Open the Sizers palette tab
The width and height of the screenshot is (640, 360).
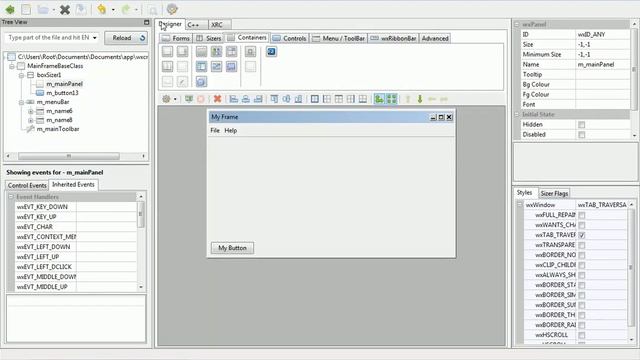(209, 38)
